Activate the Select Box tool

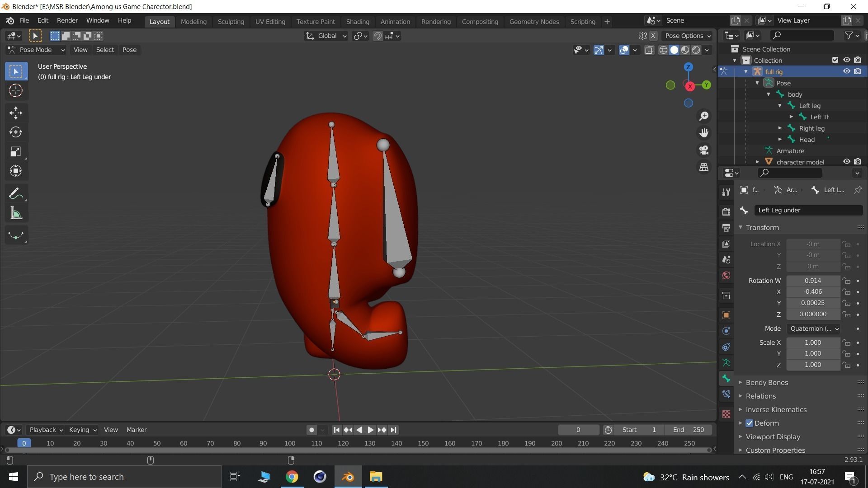(16, 71)
